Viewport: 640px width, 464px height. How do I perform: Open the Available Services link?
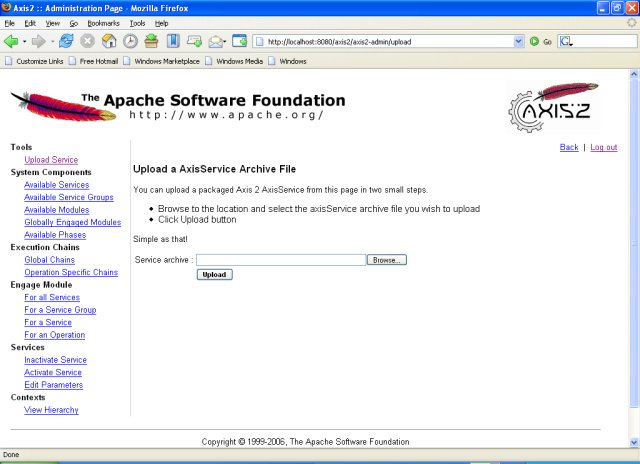(x=56, y=185)
